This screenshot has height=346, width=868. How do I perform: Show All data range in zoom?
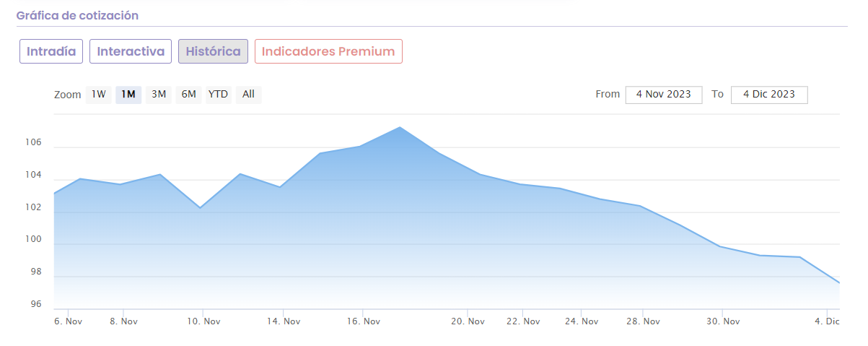(x=248, y=95)
